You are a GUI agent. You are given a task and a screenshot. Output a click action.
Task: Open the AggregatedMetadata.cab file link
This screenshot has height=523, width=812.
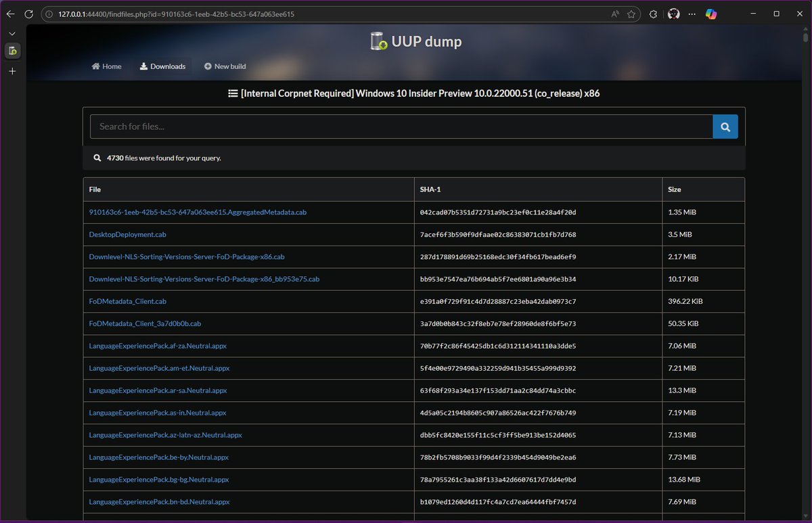click(x=198, y=212)
